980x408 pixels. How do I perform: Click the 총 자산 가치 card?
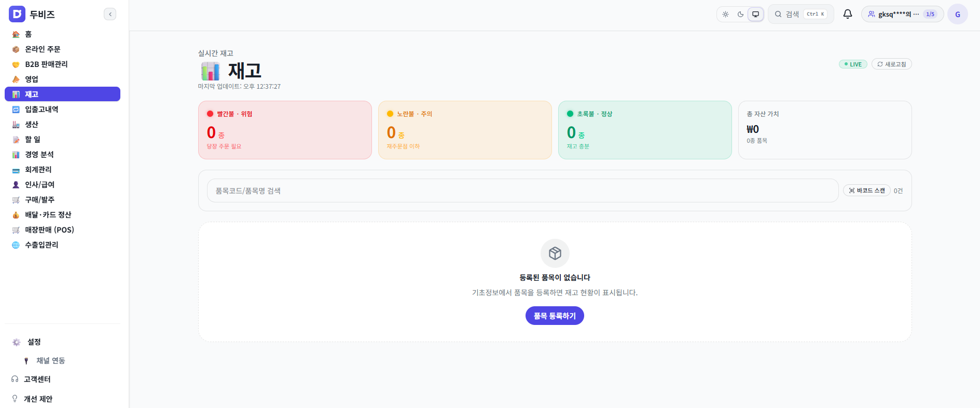[825, 130]
